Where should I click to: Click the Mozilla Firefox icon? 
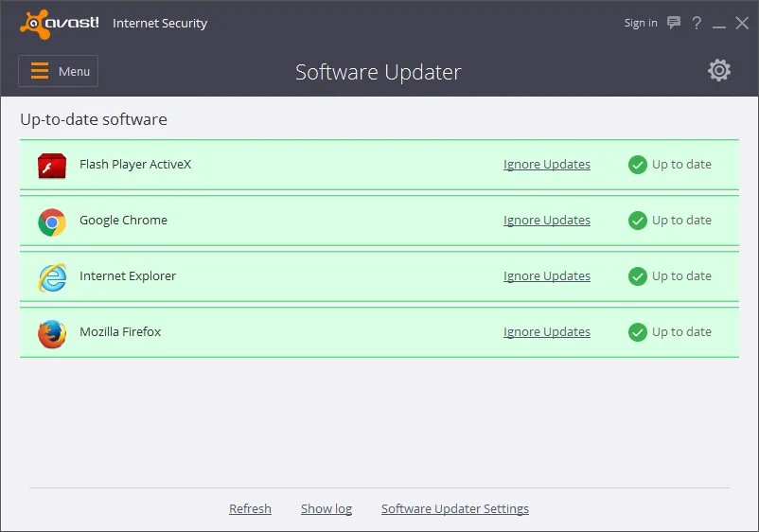(52, 334)
